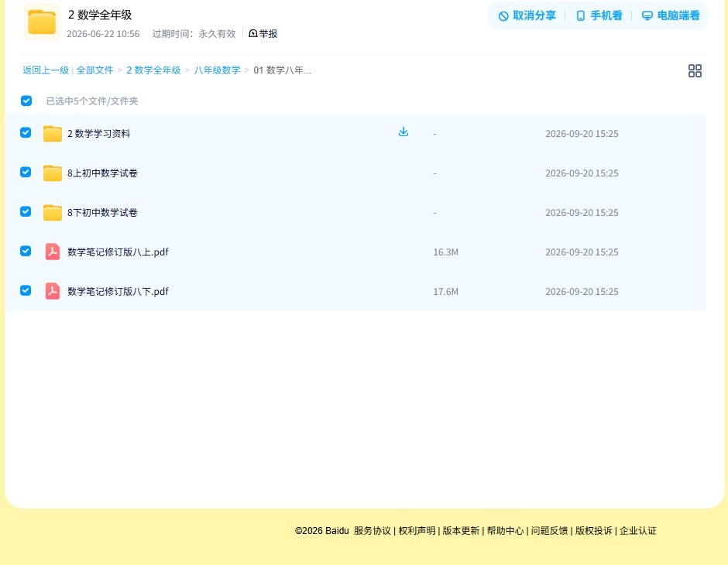Click the 企业认证 footer link
Viewport: 728px width, 565px height.
[638, 531]
